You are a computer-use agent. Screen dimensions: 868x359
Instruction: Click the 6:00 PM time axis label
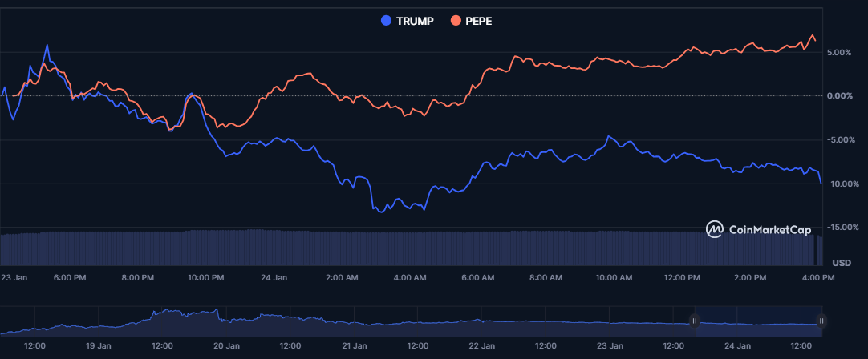click(71, 278)
